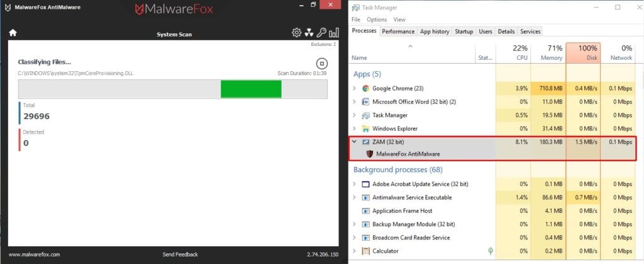Click Exclusions: 2 label

click(x=323, y=44)
